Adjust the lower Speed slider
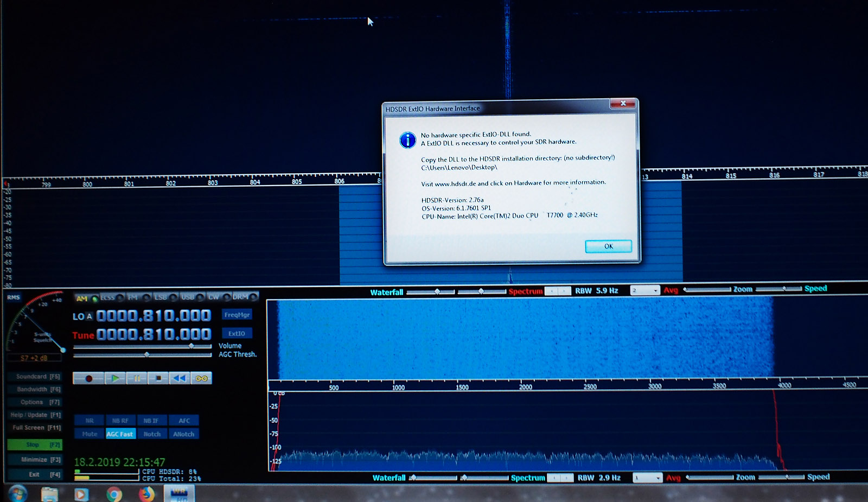Image resolution: width=868 pixels, height=502 pixels. point(781,477)
